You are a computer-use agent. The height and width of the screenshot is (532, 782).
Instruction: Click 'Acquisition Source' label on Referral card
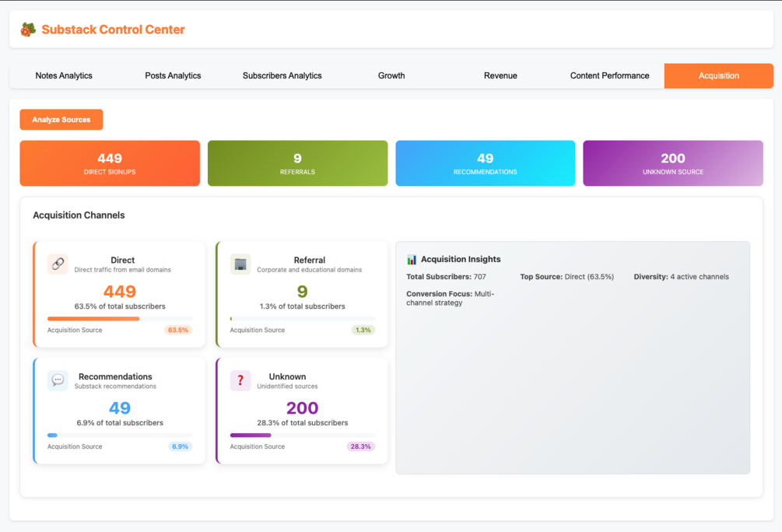click(258, 330)
